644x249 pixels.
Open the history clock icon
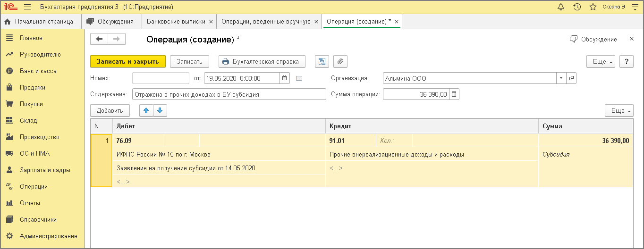(577, 7)
